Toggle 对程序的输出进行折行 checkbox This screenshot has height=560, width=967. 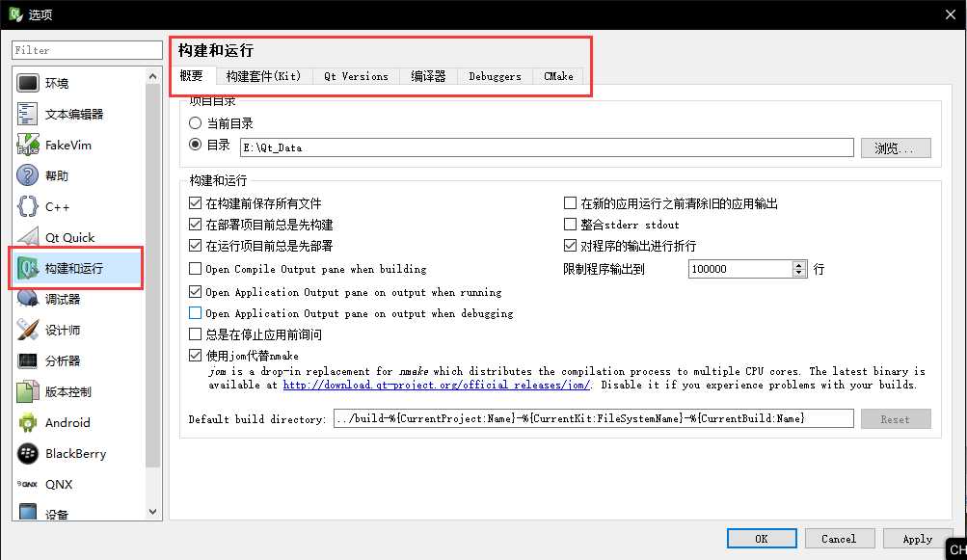570,246
